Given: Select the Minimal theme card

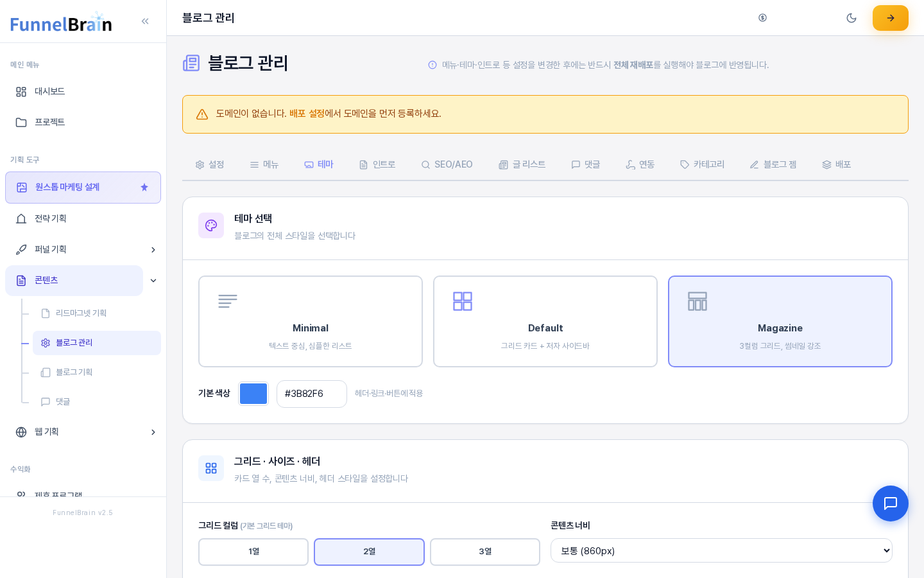Looking at the screenshot, I should 311,322.
